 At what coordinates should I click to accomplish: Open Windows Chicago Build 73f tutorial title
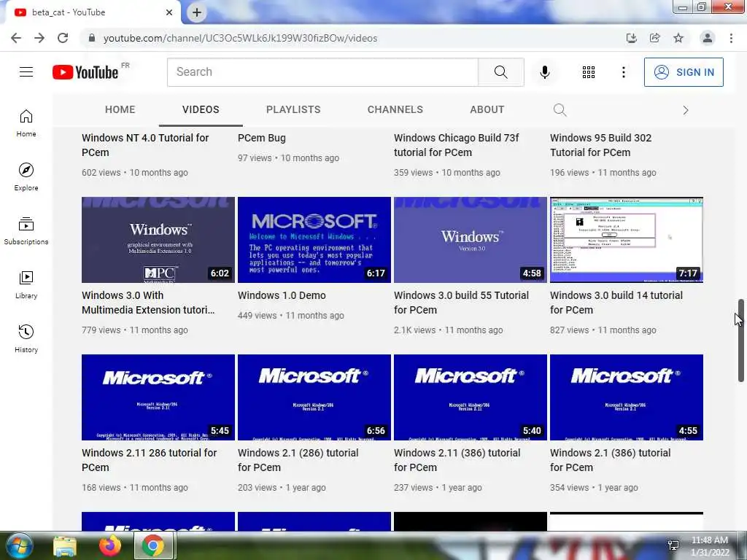pyautogui.click(x=457, y=145)
